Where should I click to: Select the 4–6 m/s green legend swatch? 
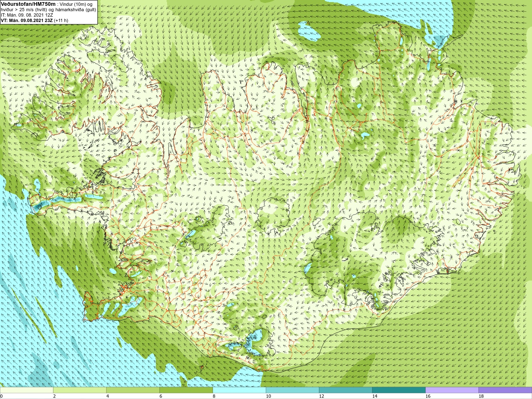coord(133,390)
